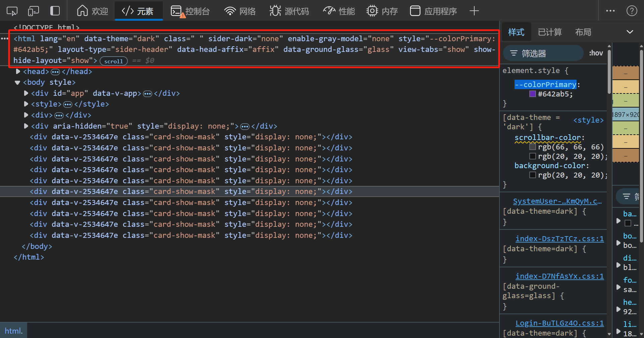Open the Performance (性能) panel
This screenshot has width=644, height=338.
(x=339, y=11)
